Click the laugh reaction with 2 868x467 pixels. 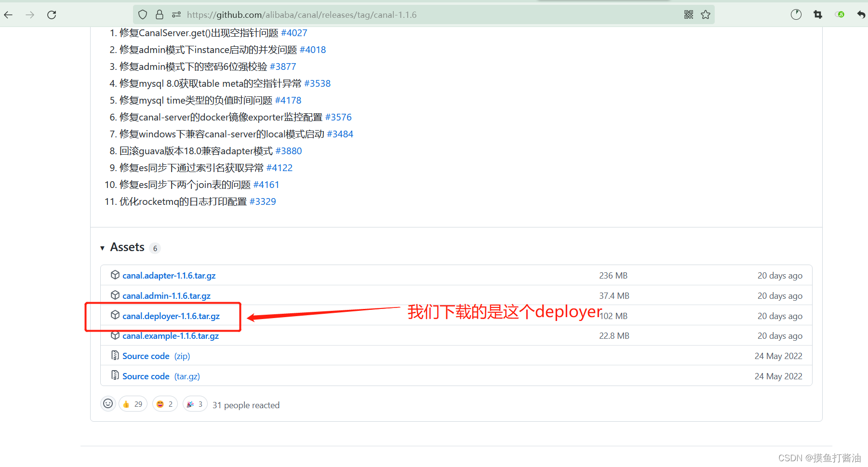(x=165, y=404)
